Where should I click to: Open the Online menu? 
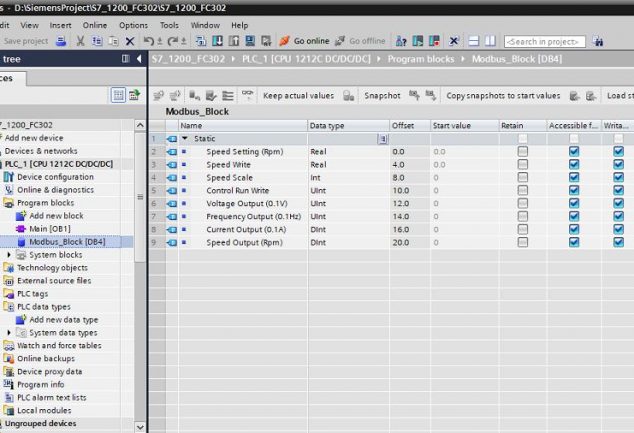95,25
